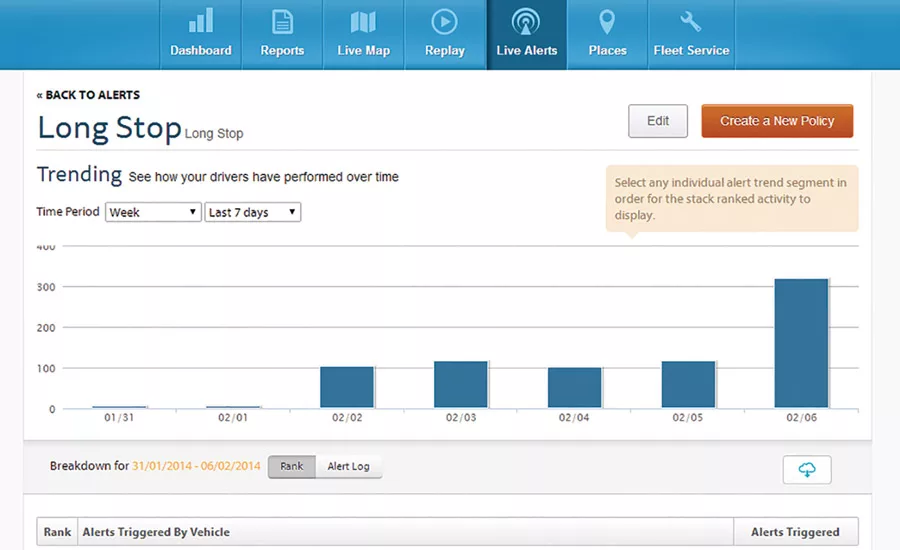Click the 02/01 axis date label

pos(232,417)
